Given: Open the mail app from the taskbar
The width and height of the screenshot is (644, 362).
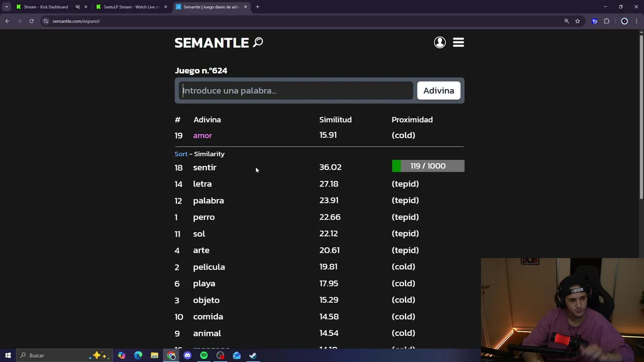Looking at the screenshot, I should click(x=236, y=355).
